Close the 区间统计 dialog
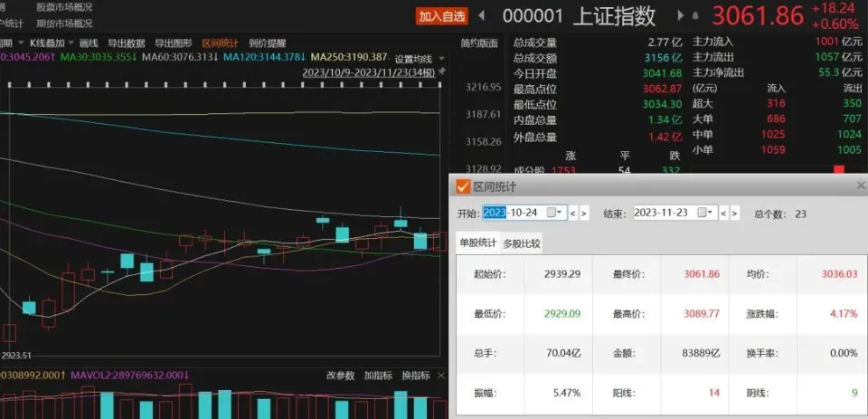868x419 pixels. pyautogui.click(x=861, y=186)
